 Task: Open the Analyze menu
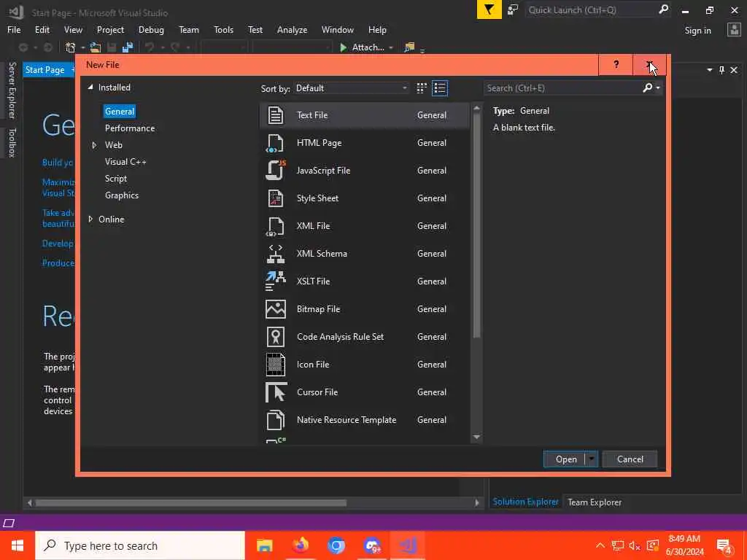point(292,29)
